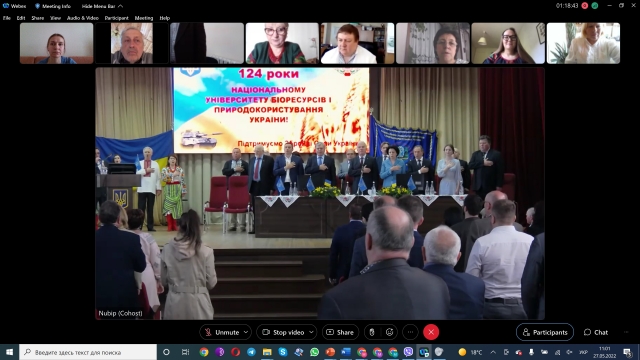
Task: Open the Edit menu
Action: click(21, 18)
